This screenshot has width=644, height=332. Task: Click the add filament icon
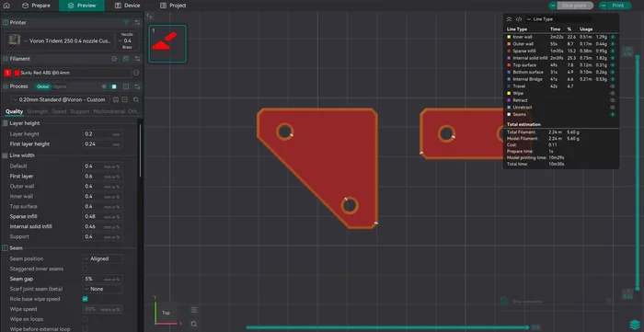[x=115, y=59]
